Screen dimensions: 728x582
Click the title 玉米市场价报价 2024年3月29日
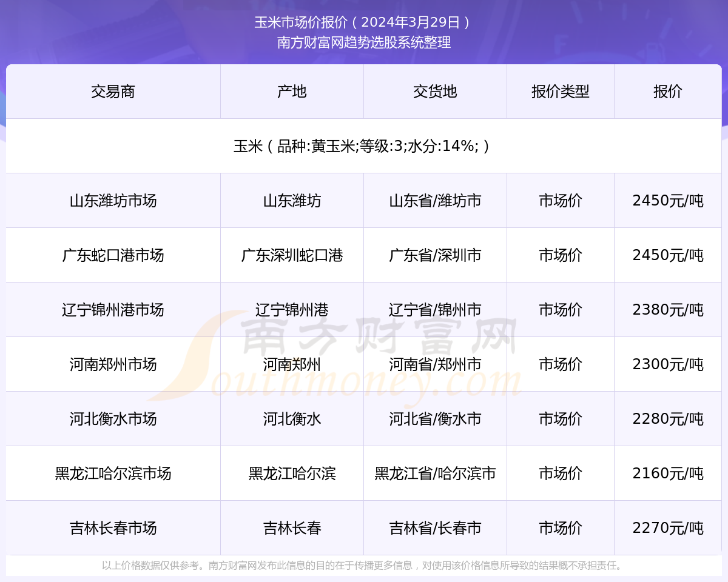(x=363, y=22)
